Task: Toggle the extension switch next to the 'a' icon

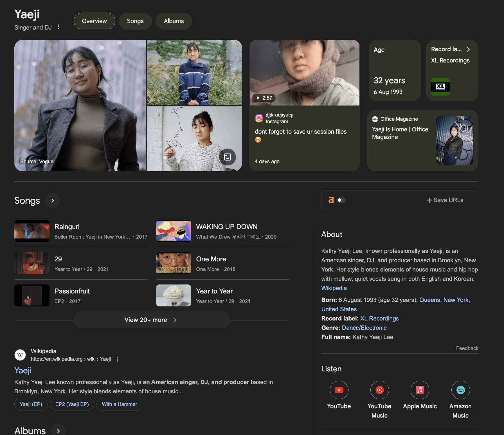Action: click(341, 200)
